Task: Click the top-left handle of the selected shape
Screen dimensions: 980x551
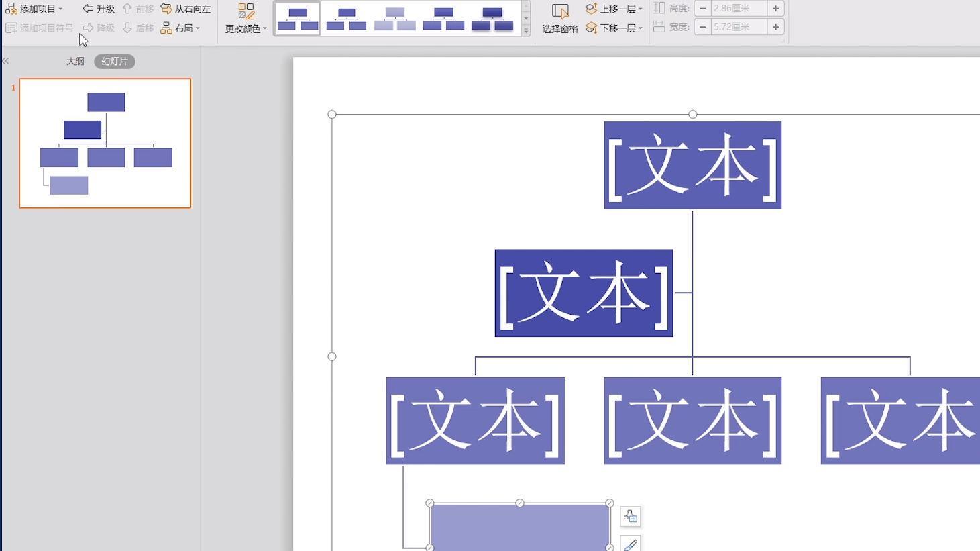Action: [x=430, y=503]
